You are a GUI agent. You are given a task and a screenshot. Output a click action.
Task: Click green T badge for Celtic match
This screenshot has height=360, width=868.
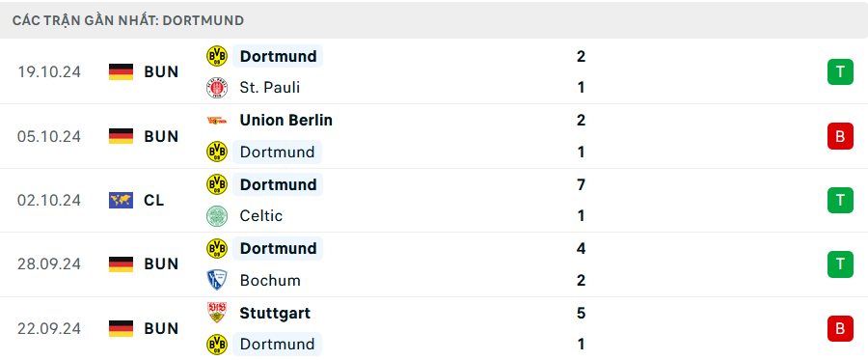[x=840, y=200]
